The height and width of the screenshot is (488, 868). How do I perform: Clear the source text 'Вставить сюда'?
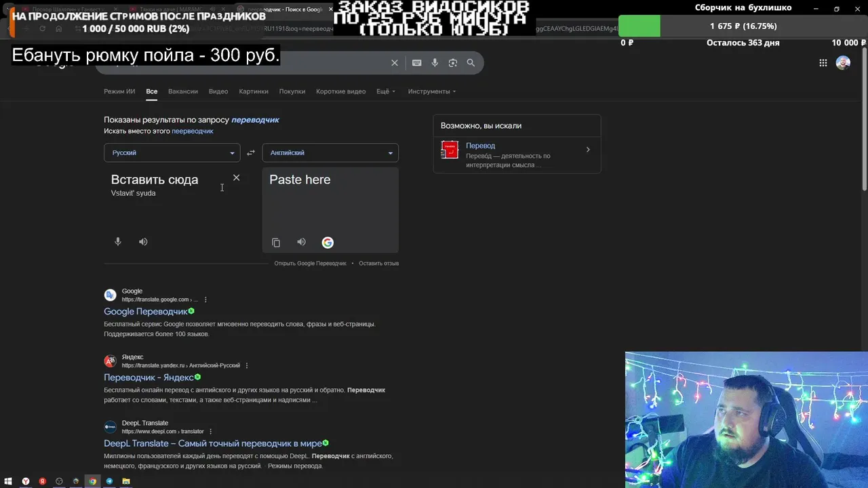tap(236, 178)
